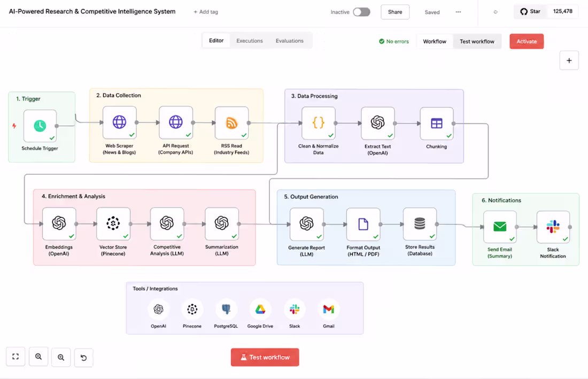Click the Google Drive integration icon
The height and width of the screenshot is (379, 588).
tap(260, 310)
